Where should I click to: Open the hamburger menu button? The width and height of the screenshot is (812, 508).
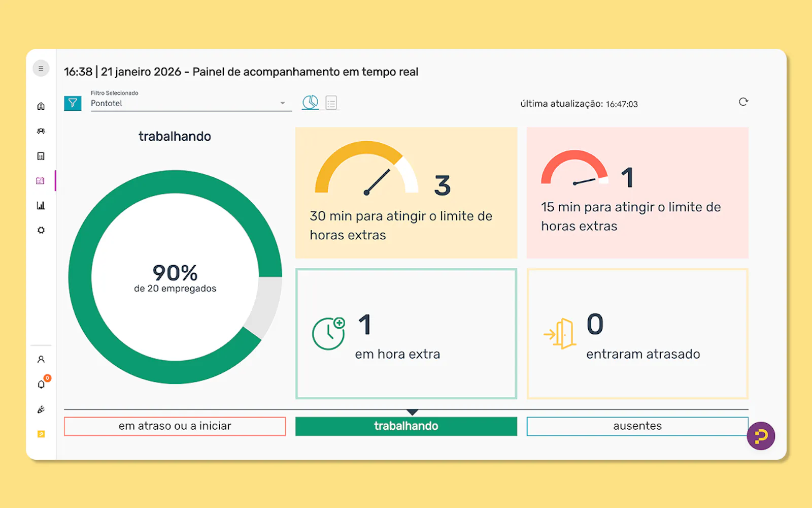pos(41,69)
